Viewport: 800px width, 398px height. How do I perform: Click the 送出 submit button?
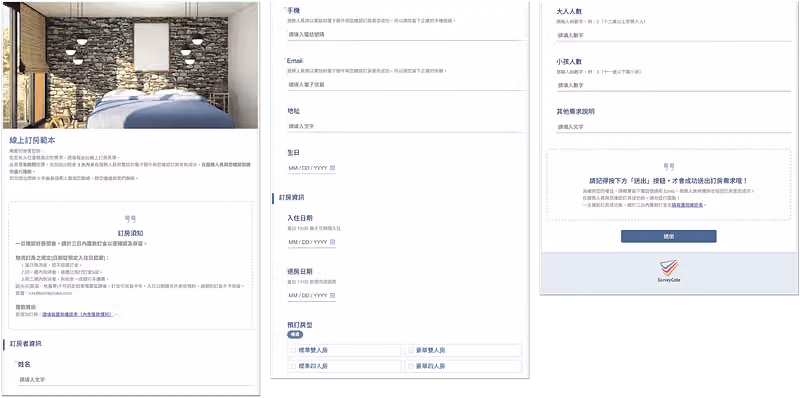668,236
